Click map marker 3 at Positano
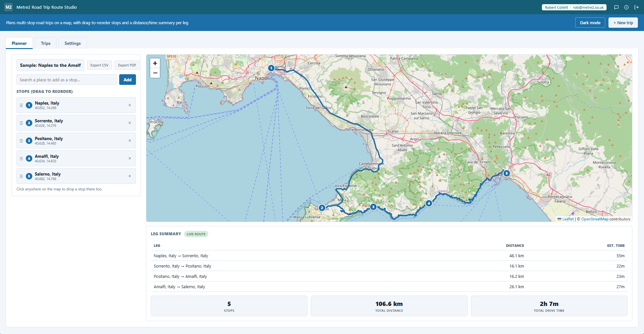The width and height of the screenshot is (644, 334). tap(373, 207)
